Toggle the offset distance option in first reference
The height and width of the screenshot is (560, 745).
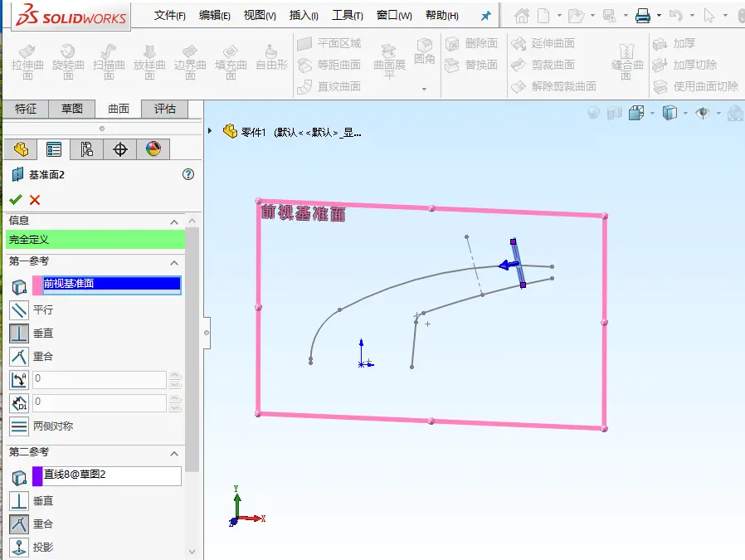[x=19, y=402]
